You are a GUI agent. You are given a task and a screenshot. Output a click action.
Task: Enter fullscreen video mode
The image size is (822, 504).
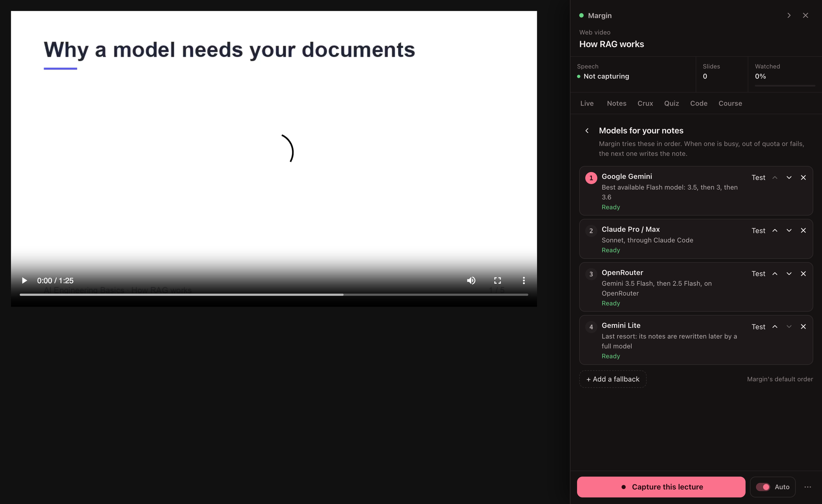tap(497, 281)
